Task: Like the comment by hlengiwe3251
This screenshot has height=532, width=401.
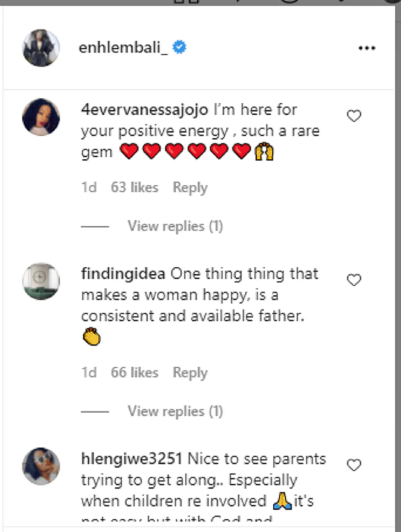Action: (354, 465)
